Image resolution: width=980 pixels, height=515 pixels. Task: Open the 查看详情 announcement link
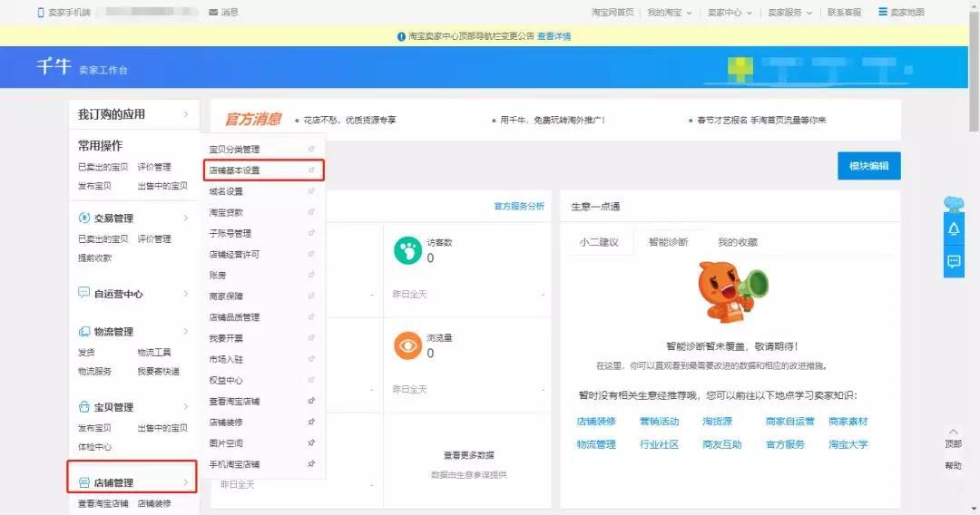(554, 36)
